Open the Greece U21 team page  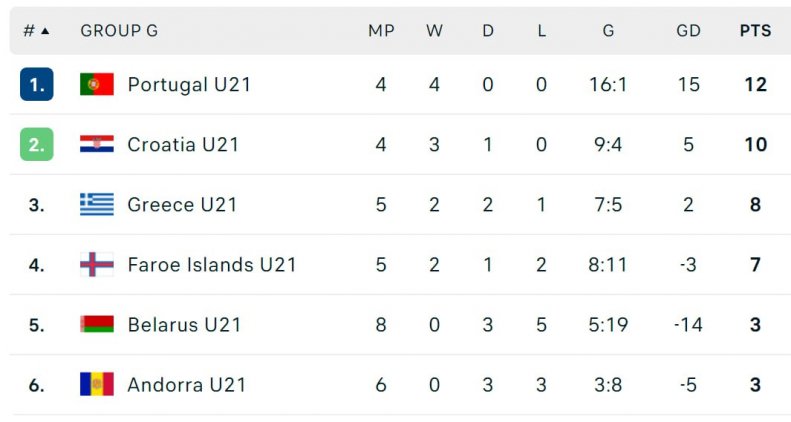click(x=182, y=204)
